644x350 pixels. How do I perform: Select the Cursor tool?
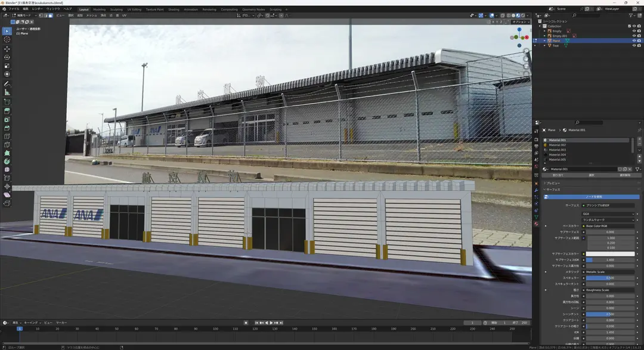7,39
